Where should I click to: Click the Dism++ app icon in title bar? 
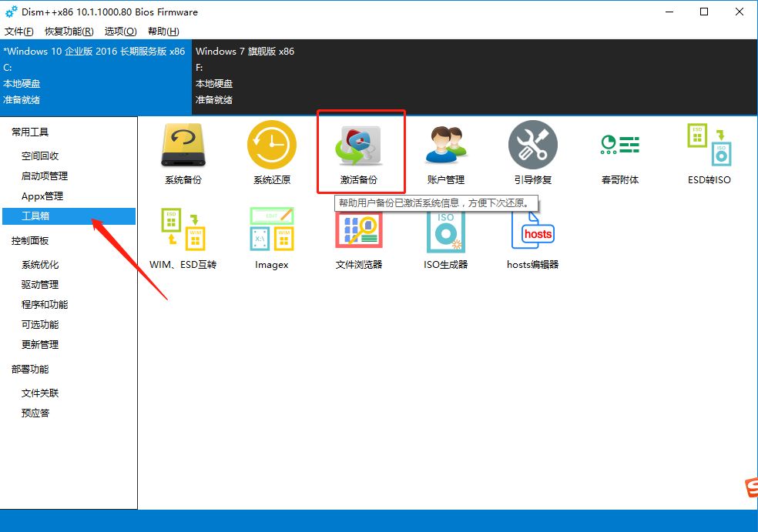11,12
